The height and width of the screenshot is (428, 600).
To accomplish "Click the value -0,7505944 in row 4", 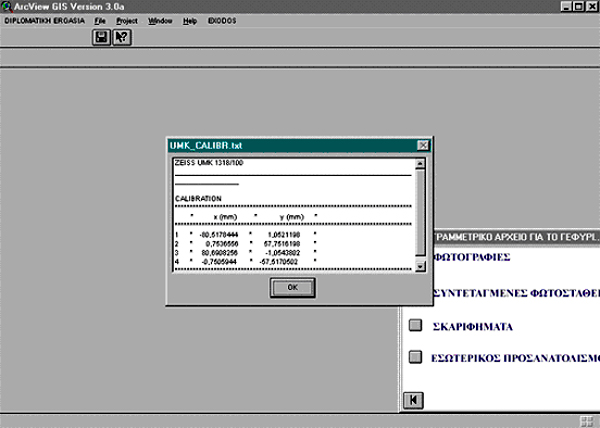I will (x=219, y=262).
